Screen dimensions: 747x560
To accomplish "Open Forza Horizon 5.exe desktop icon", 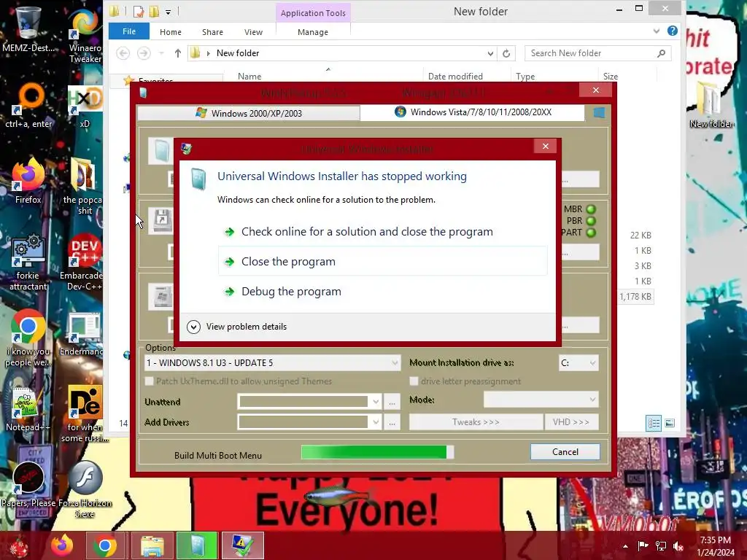I will coord(85,489).
